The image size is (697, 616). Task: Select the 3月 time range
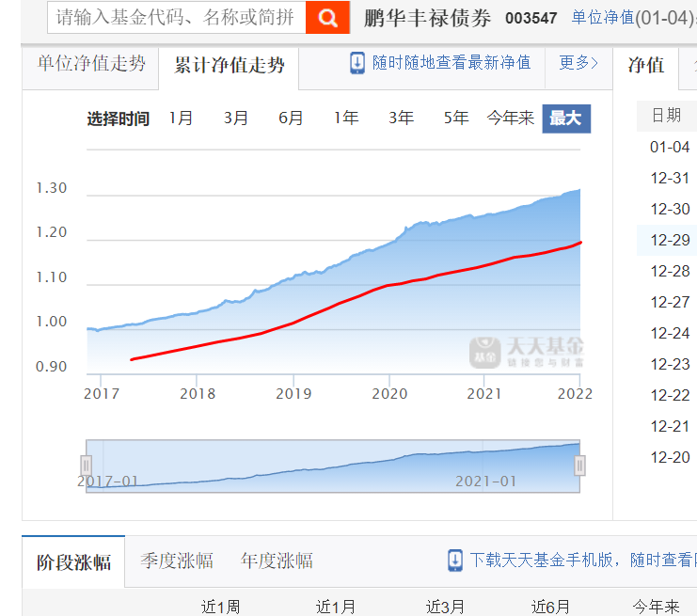click(236, 118)
